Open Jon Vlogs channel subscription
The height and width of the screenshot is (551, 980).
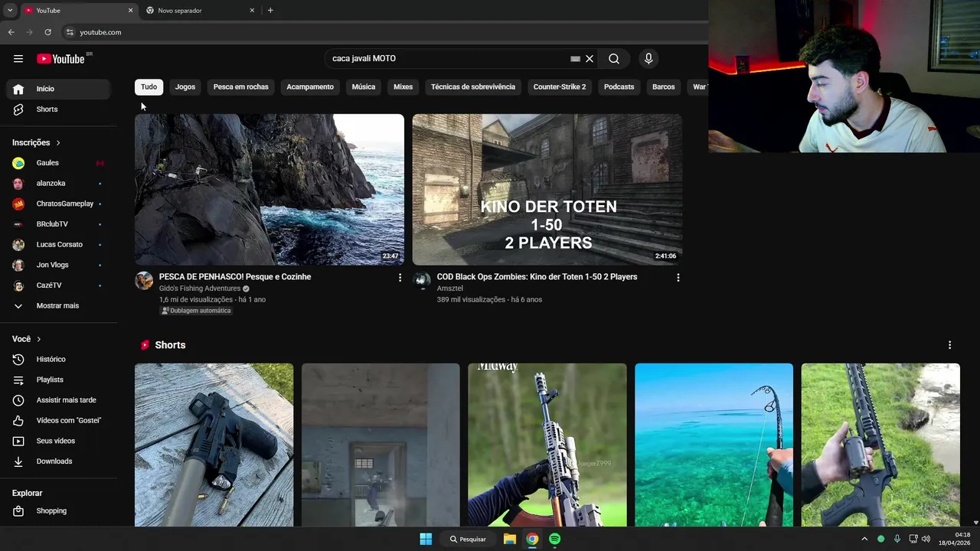[x=58, y=265]
